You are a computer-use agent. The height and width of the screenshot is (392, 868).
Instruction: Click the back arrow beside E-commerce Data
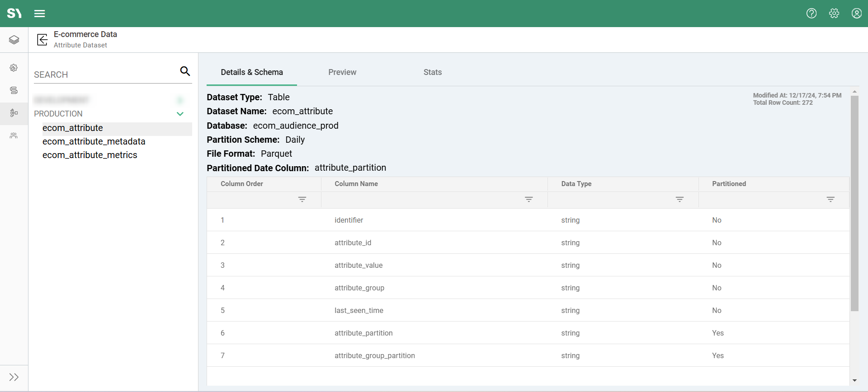click(x=42, y=40)
